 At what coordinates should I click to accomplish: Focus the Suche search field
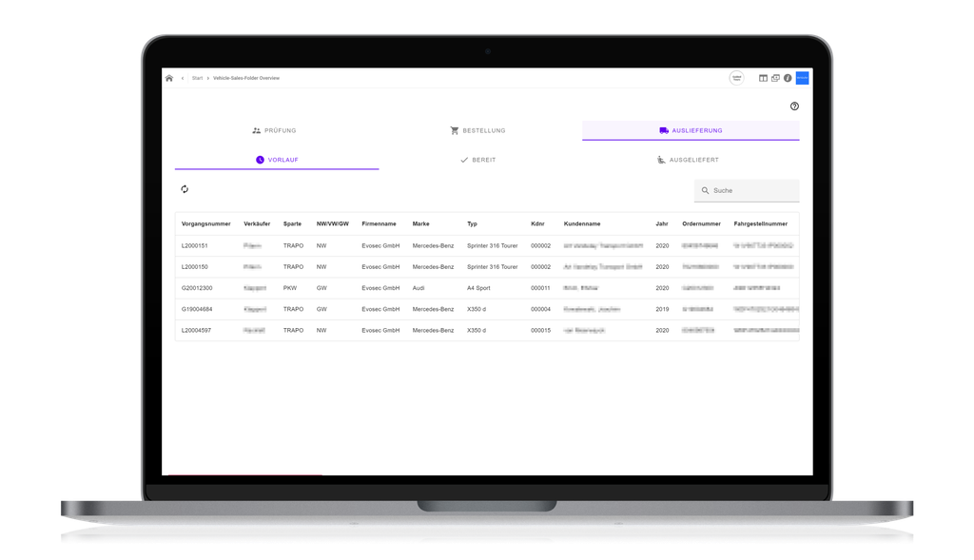tap(747, 190)
